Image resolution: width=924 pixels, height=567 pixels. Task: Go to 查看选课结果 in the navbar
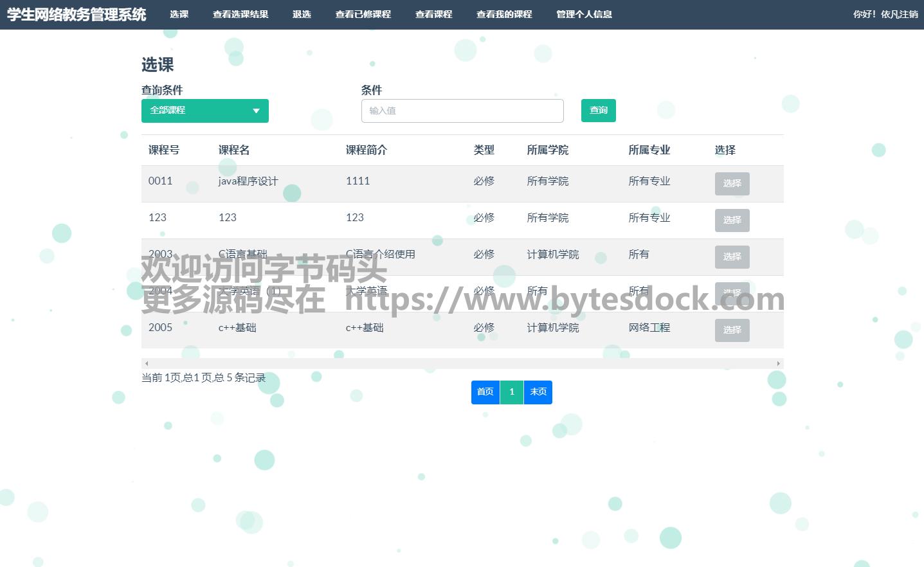pos(240,14)
